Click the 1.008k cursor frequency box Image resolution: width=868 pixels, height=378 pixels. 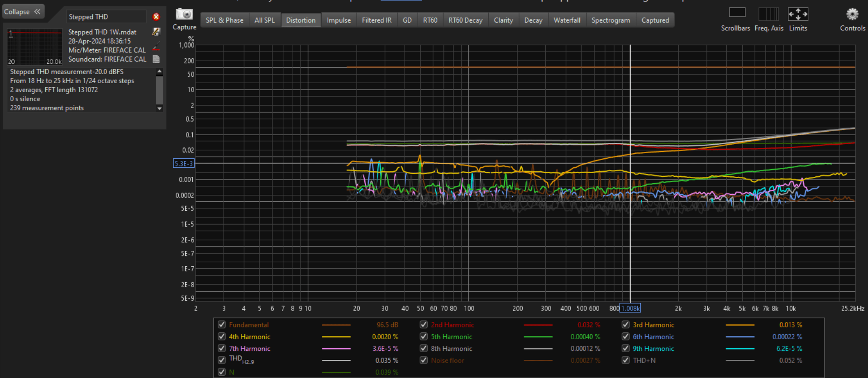click(630, 308)
